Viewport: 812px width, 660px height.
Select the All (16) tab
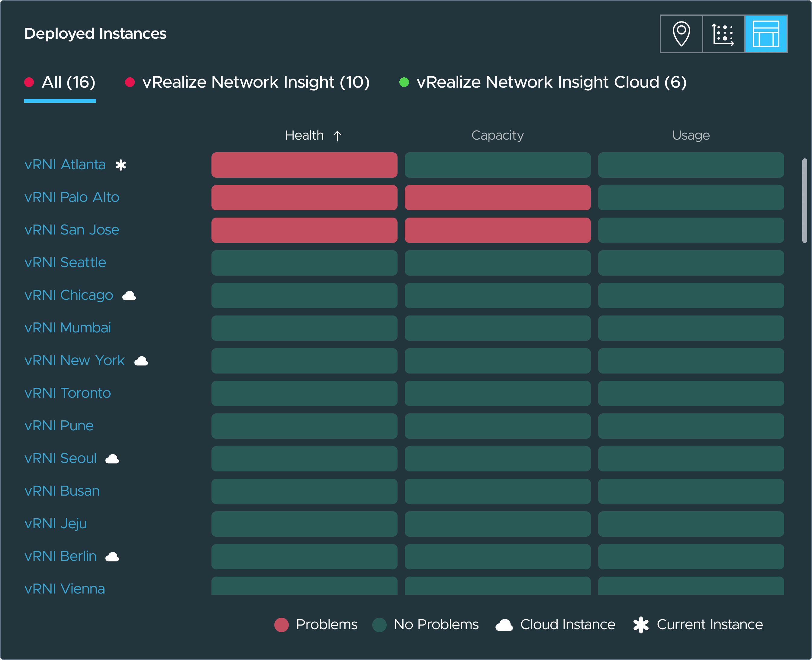pos(60,82)
